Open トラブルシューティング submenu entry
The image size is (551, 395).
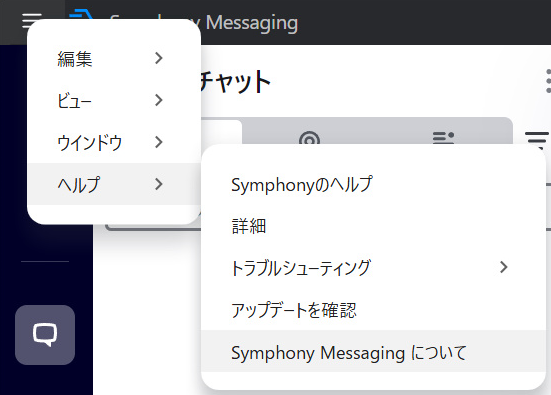[374, 268]
